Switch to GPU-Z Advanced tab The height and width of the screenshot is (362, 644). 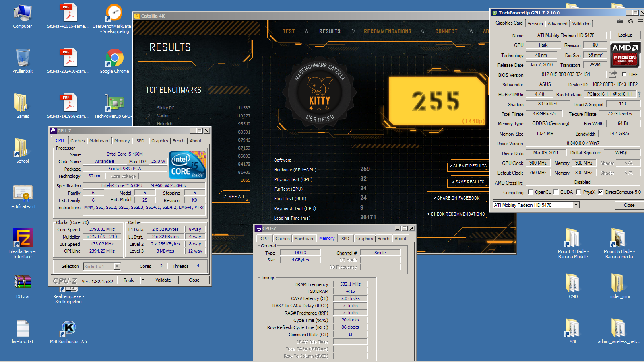557,24
